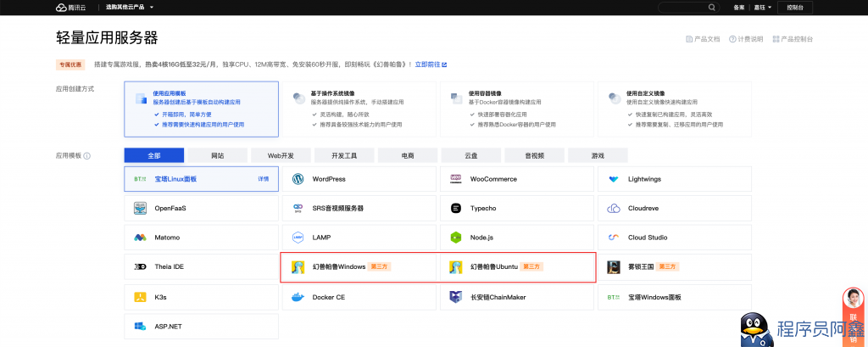Switch to the 开发工具 template tab
The width and height of the screenshot is (868, 347).
pos(344,155)
